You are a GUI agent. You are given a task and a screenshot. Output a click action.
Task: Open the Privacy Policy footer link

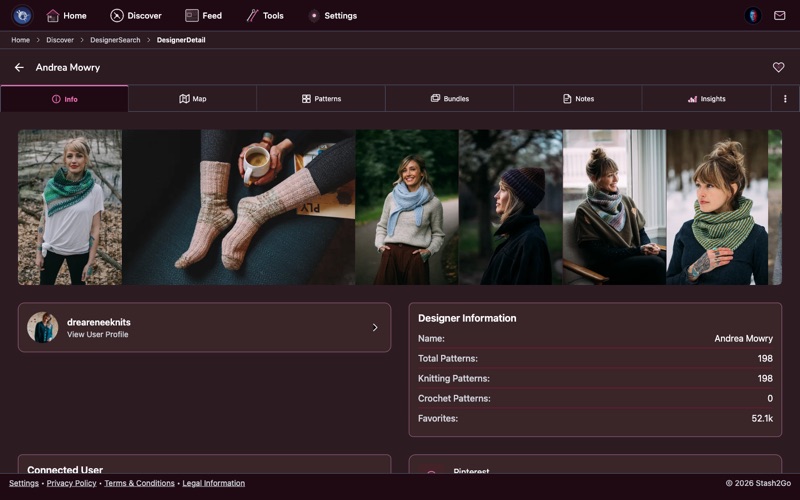point(71,483)
